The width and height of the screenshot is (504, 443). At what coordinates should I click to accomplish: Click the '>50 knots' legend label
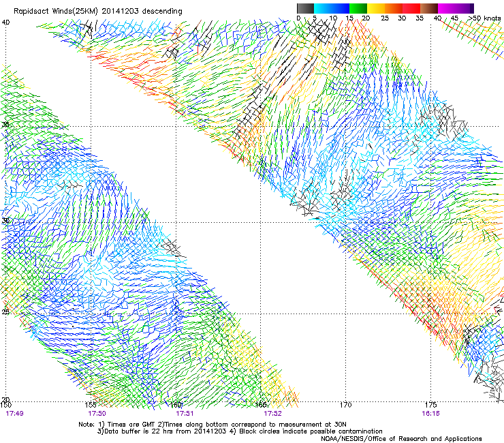pyautogui.click(x=484, y=18)
